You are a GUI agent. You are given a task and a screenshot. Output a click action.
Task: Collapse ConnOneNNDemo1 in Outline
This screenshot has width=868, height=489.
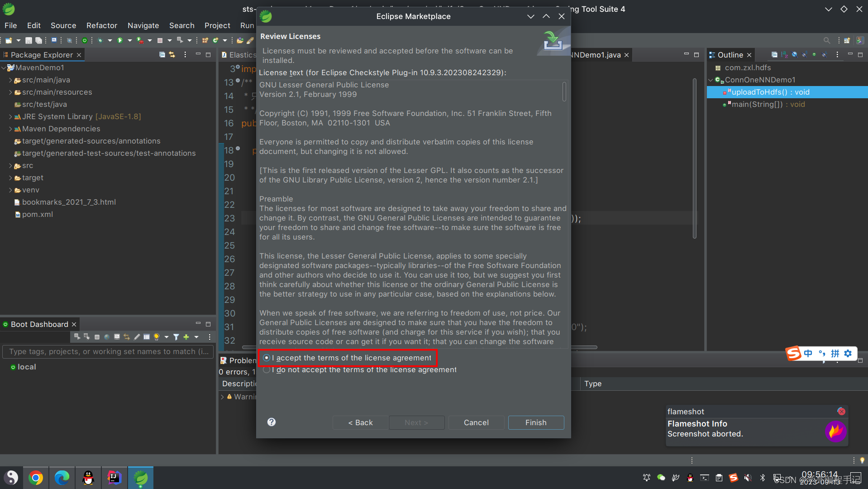(x=711, y=80)
